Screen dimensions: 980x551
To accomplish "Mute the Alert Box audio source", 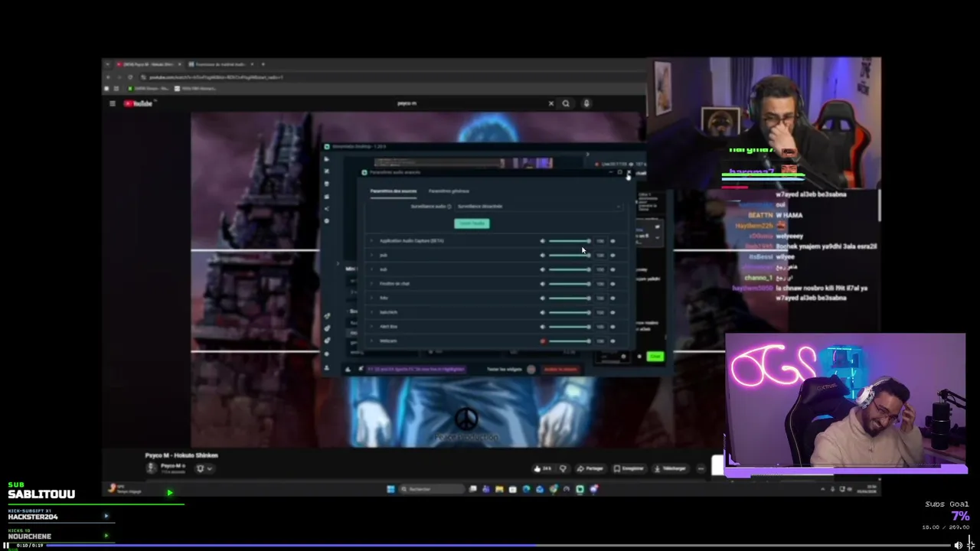I will [x=542, y=327].
